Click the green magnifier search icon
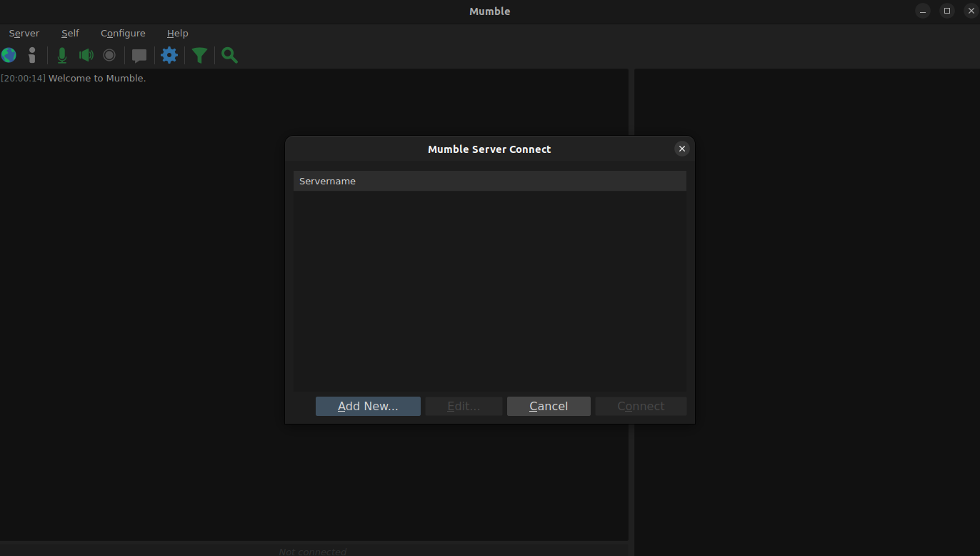The width and height of the screenshot is (980, 556). (229, 55)
